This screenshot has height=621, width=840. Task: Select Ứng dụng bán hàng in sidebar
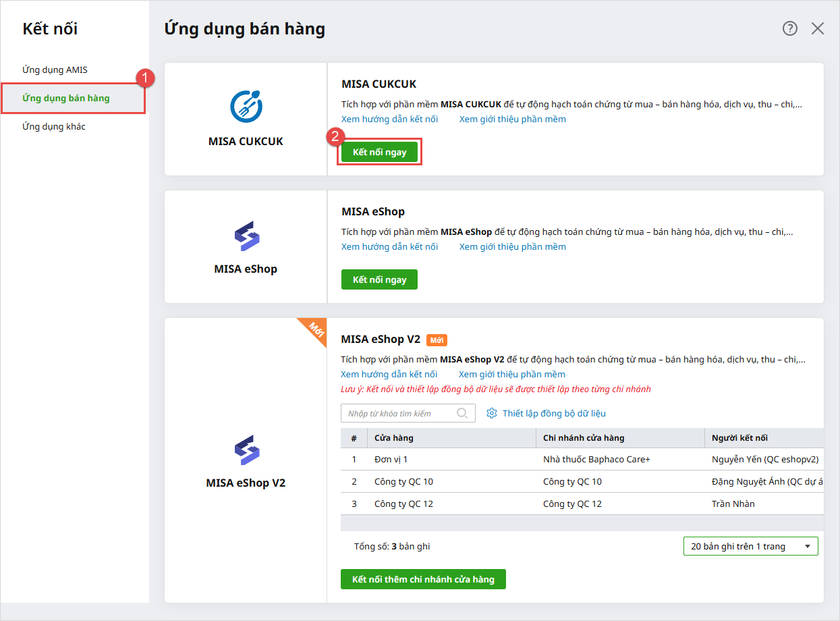click(66, 99)
